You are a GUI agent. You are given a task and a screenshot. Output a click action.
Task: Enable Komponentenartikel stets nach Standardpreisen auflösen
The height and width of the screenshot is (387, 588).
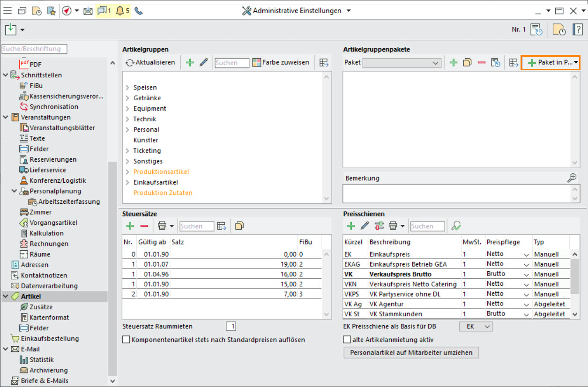pyautogui.click(x=126, y=340)
